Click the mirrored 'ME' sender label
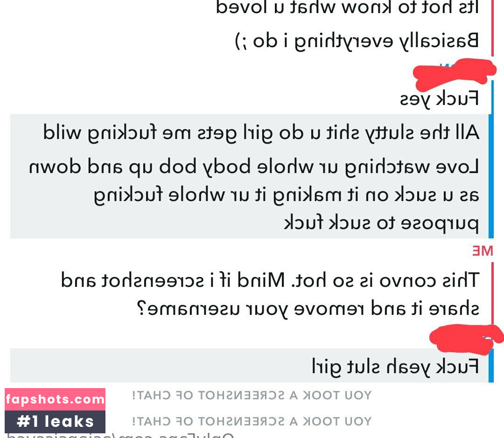Image resolution: width=504 pixels, height=438 pixels. click(x=483, y=250)
